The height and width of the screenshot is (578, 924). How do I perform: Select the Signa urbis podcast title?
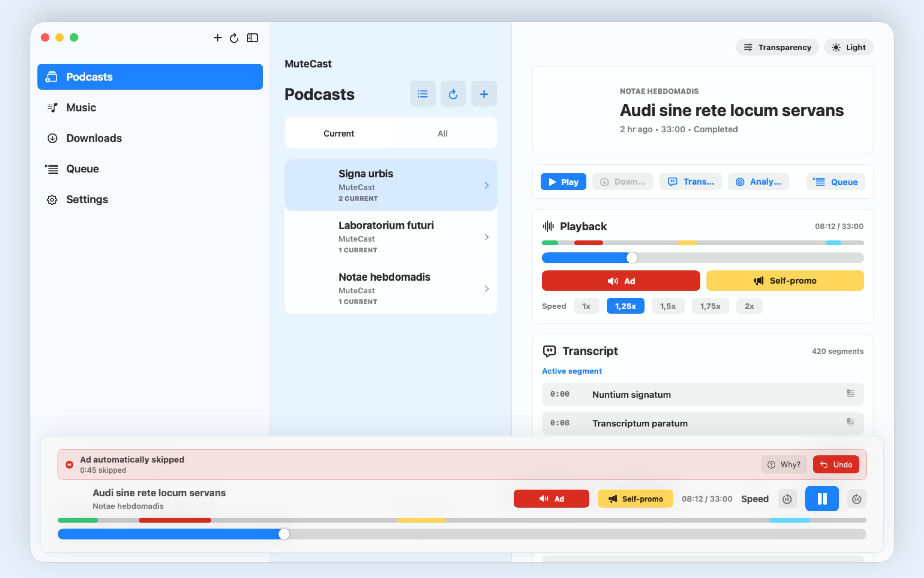tap(365, 173)
